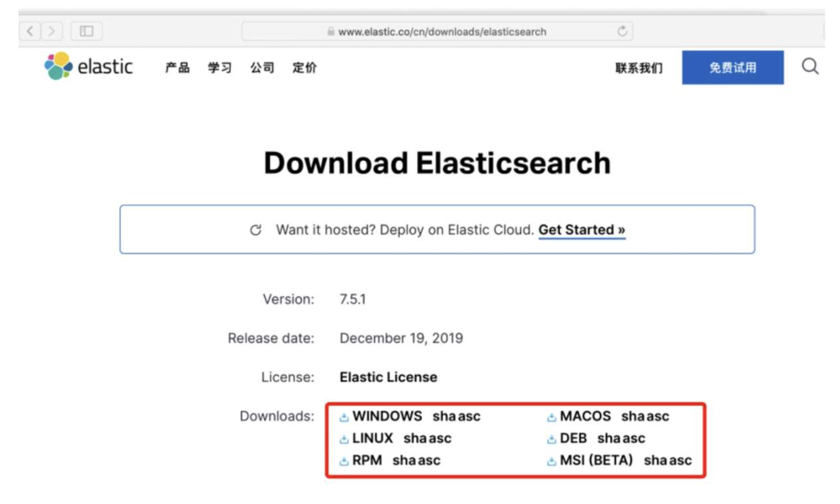Download the LINUX package
Image resolution: width=840 pixels, height=504 pixels.
tap(372, 439)
